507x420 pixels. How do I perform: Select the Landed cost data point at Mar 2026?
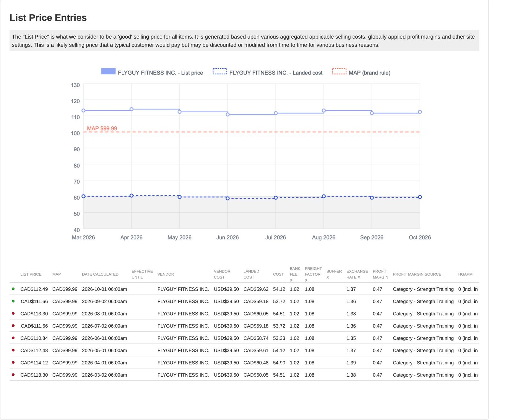[83, 196]
